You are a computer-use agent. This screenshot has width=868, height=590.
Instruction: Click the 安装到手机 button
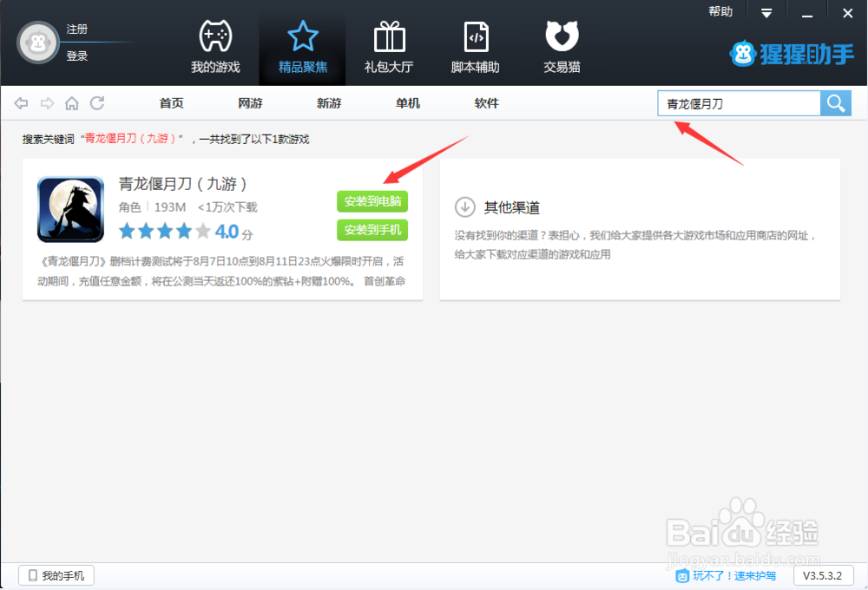coord(372,230)
